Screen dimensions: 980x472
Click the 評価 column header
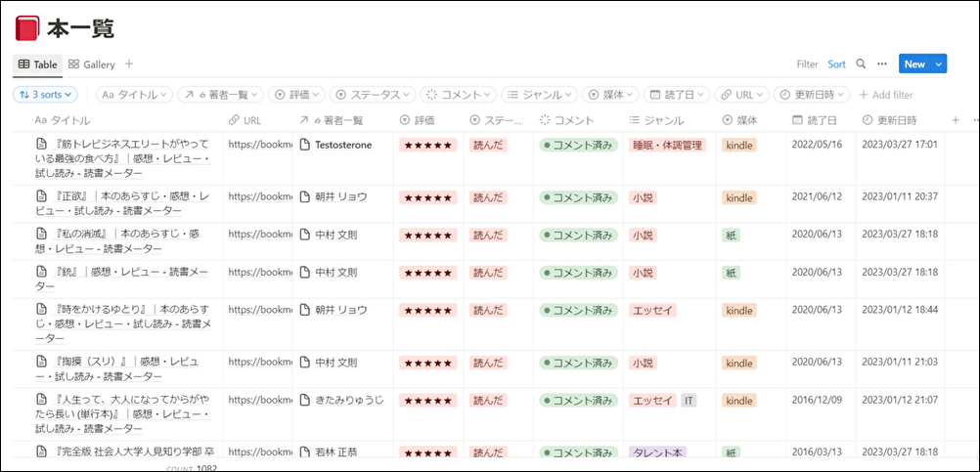[417, 120]
